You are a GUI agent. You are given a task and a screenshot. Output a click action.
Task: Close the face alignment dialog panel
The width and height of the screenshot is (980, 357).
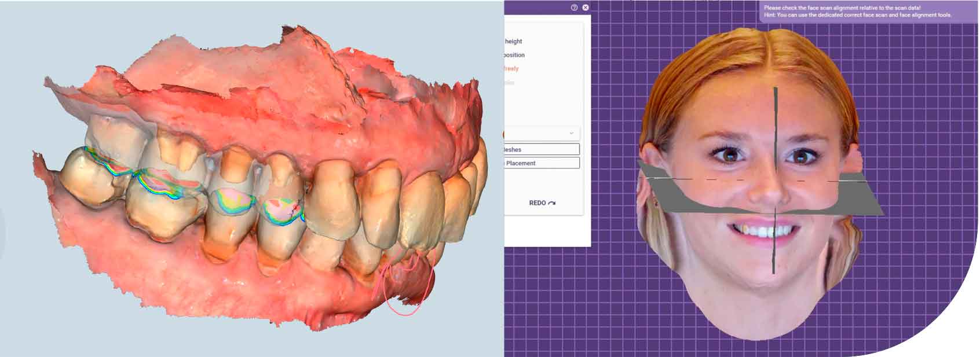586,8
